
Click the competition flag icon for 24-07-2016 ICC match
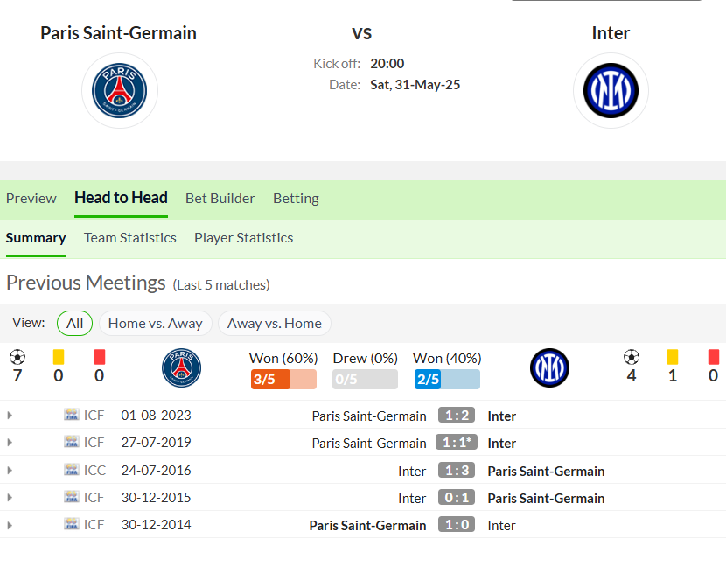point(72,470)
